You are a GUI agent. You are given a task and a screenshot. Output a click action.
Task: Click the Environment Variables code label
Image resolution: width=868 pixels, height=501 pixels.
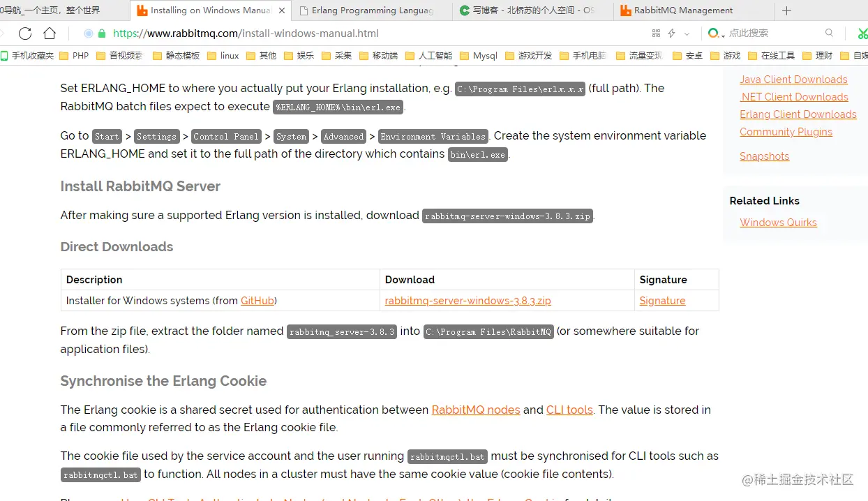(433, 137)
